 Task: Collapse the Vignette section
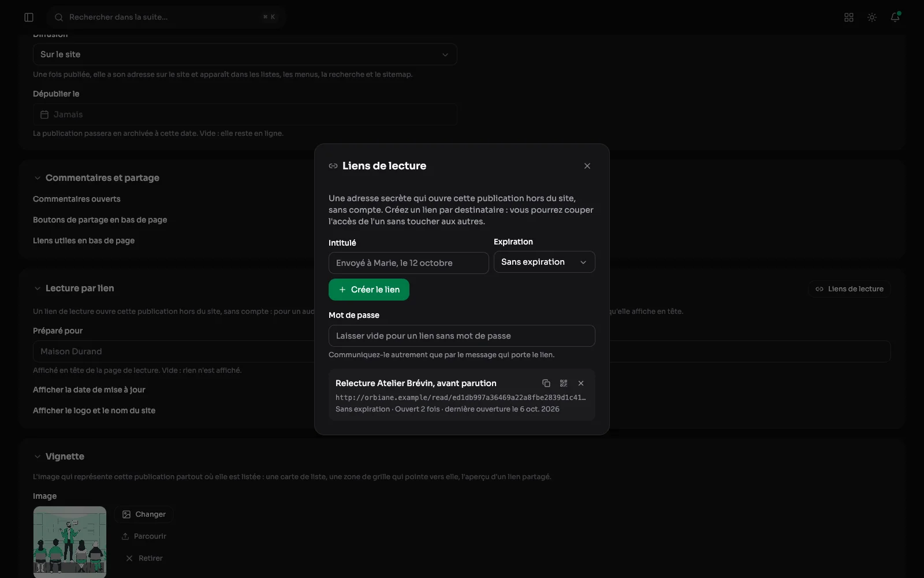coord(38,457)
